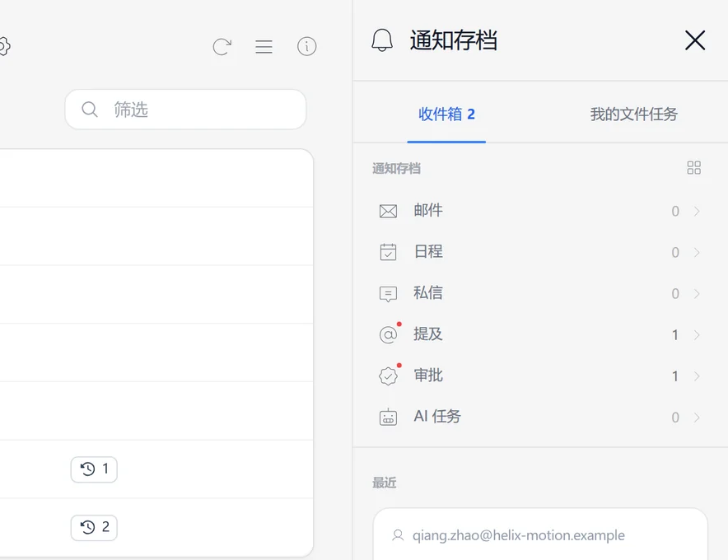Click the 筛选 filter input field

pyautogui.click(x=186, y=110)
